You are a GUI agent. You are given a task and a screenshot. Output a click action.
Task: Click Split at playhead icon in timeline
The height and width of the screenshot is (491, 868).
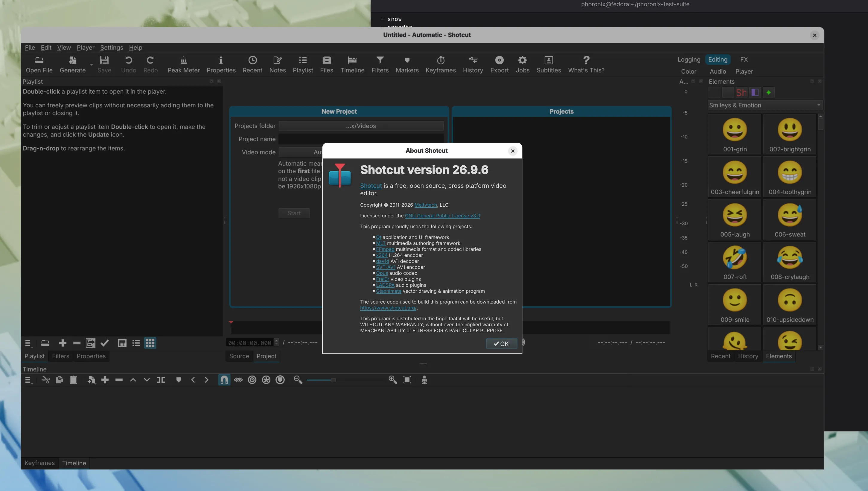161,380
